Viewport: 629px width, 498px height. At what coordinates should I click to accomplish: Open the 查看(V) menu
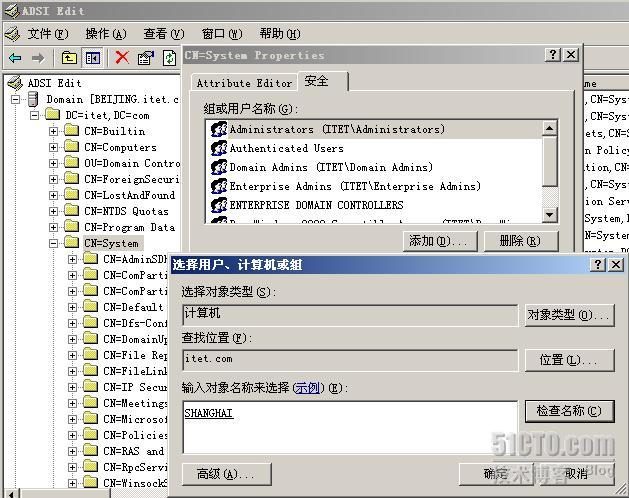164,34
